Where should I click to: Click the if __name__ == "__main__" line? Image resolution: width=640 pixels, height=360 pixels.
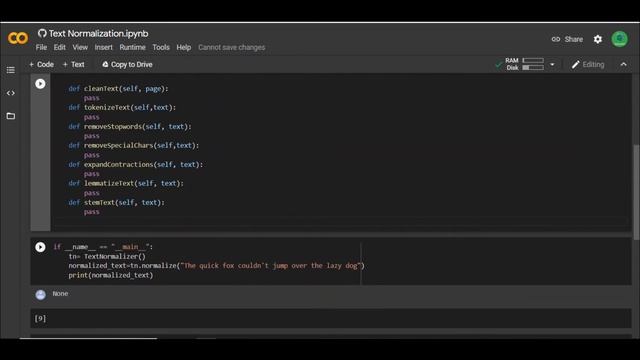coord(103,247)
